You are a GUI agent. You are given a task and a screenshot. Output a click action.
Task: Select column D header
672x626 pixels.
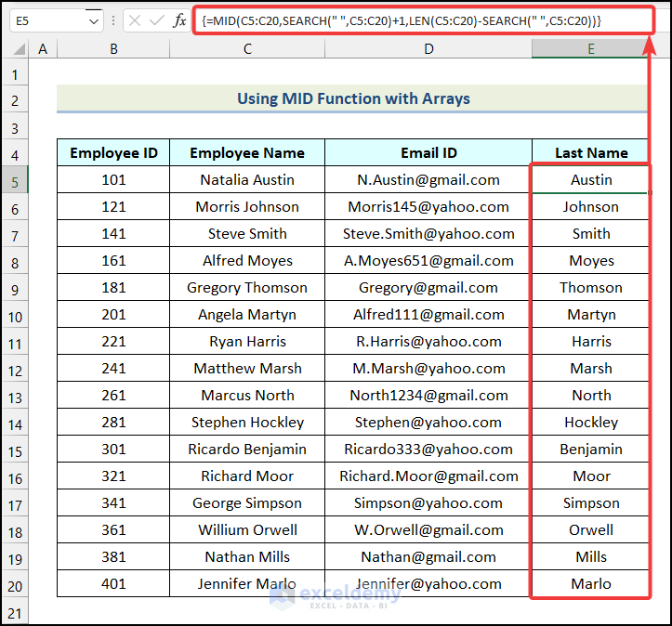[x=428, y=49]
